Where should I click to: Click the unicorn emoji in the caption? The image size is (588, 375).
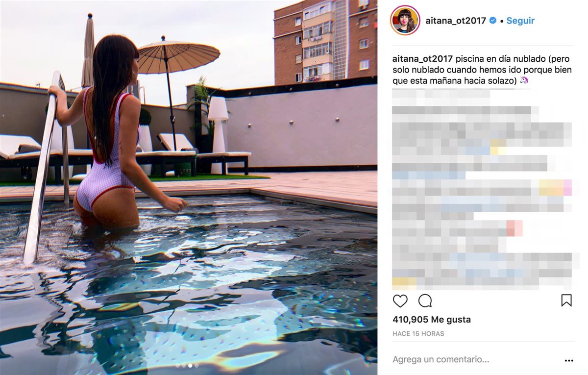tap(524, 80)
